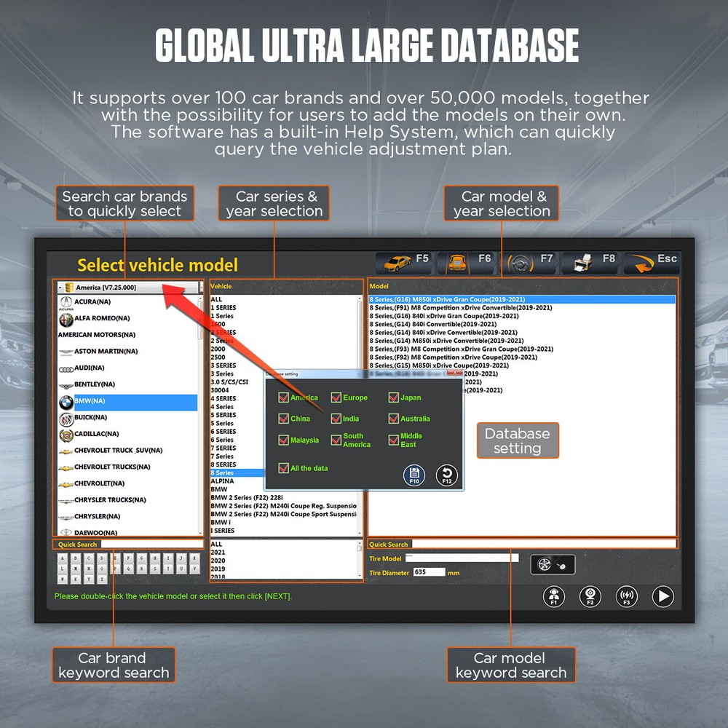Click the F2 circular button

[590, 597]
